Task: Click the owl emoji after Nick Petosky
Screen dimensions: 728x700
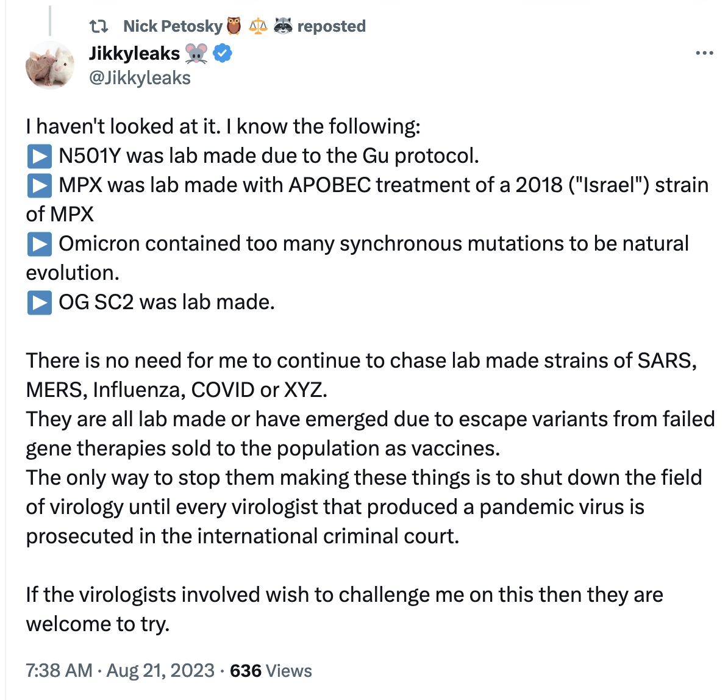Action: tap(234, 26)
